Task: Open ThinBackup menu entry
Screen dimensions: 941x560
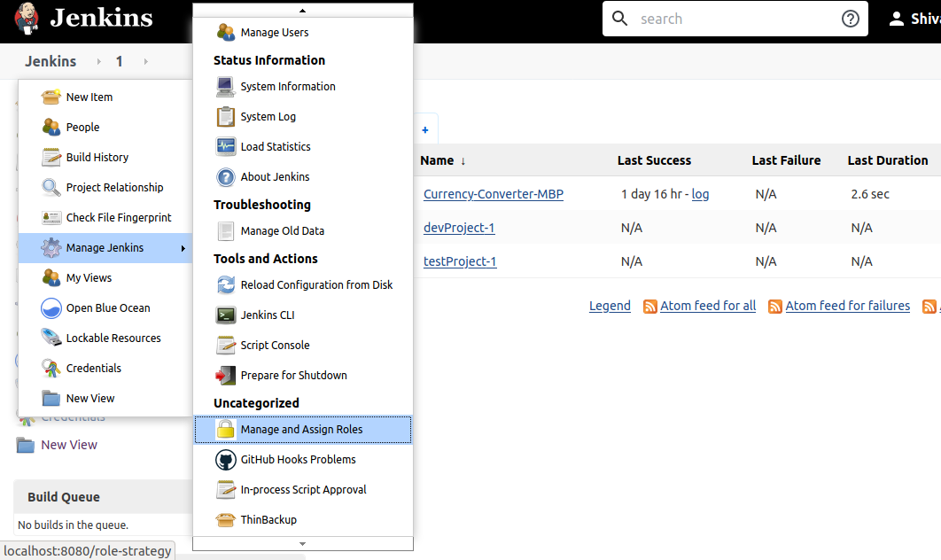Action: click(x=303, y=520)
